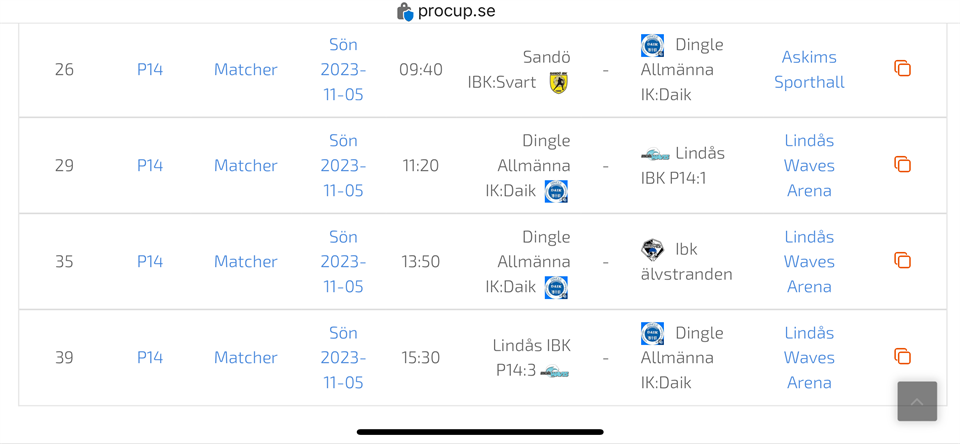This screenshot has width=960, height=444.
Task: Open Lindås Waves Arena link for match 35
Action: (809, 261)
